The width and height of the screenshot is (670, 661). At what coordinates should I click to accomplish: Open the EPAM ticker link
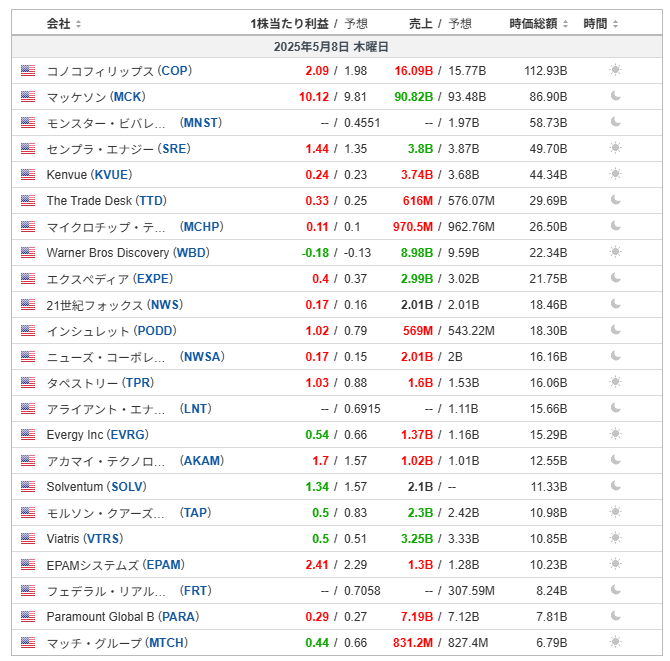click(x=164, y=564)
